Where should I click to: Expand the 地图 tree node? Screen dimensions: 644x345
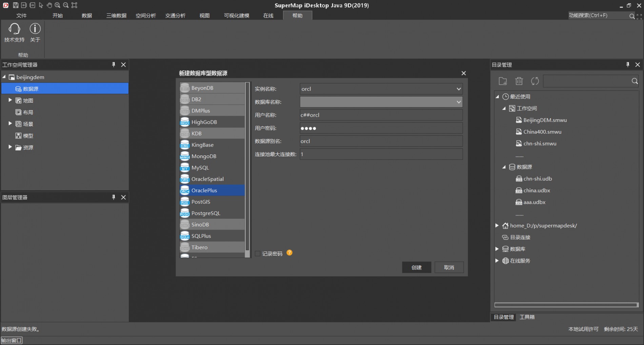pyautogui.click(x=10, y=100)
